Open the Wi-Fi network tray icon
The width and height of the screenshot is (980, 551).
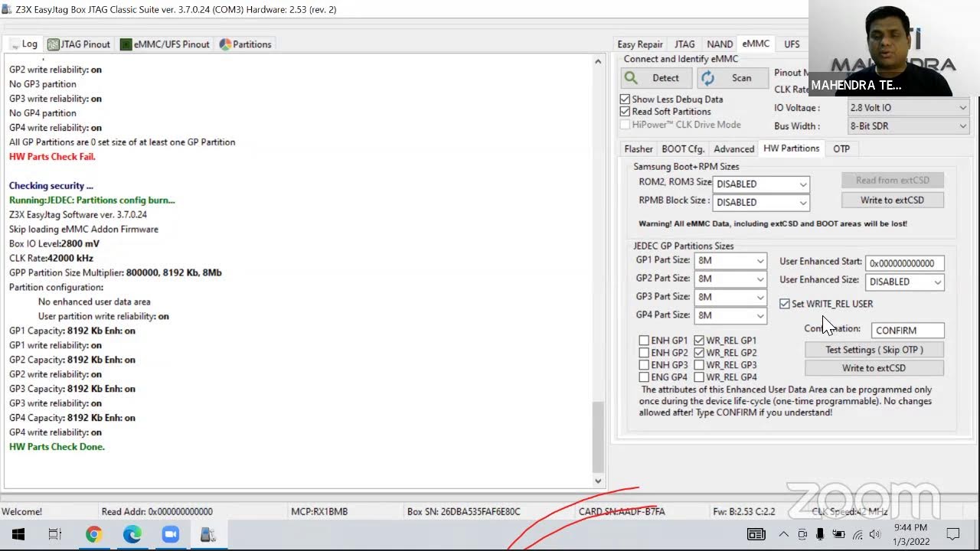point(857,534)
